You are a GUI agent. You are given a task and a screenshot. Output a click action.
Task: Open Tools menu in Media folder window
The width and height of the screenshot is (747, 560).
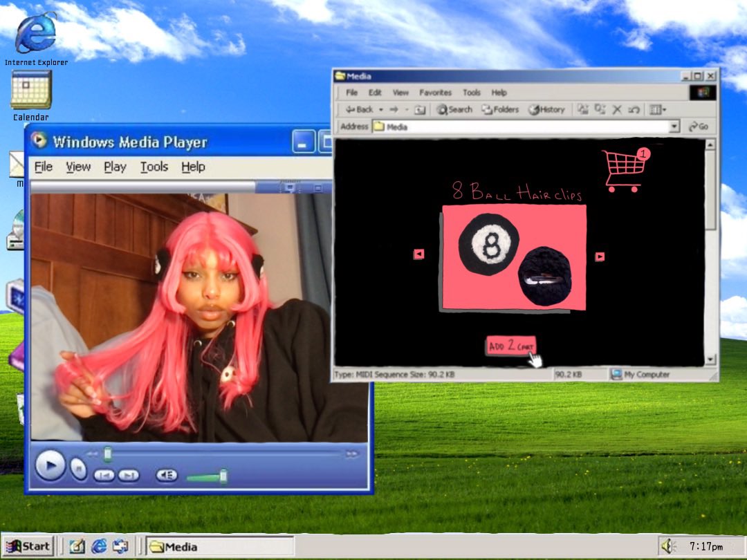(x=471, y=93)
